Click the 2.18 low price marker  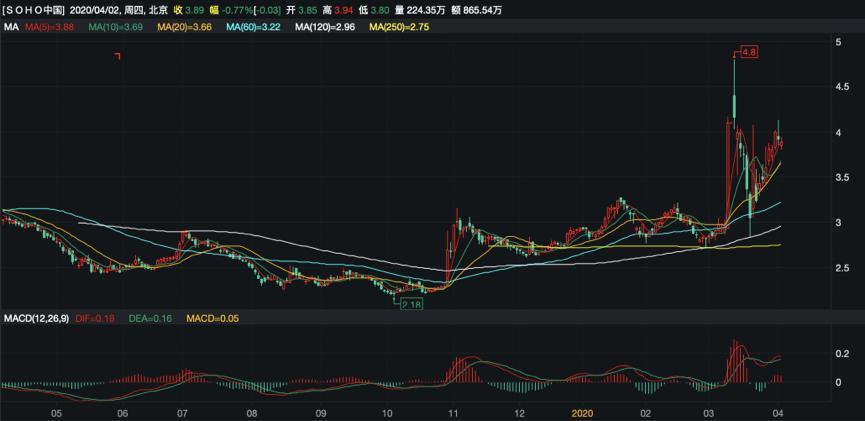tap(411, 304)
